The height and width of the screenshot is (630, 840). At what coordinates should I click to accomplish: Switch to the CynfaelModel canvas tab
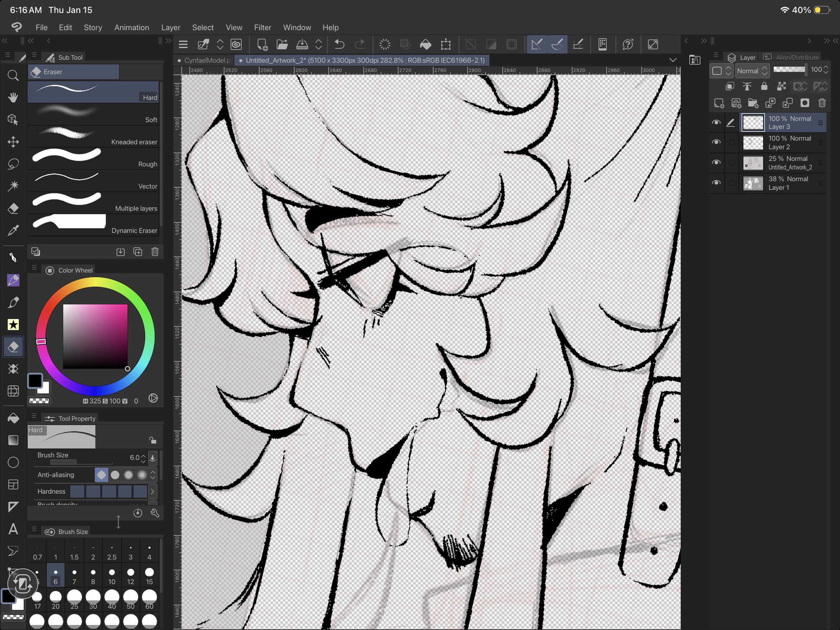pyautogui.click(x=206, y=60)
